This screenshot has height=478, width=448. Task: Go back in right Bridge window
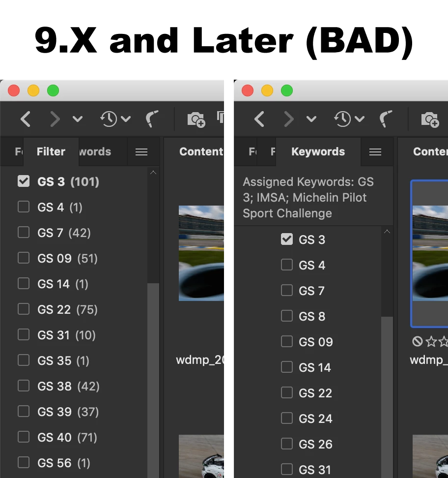tap(259, 119)
